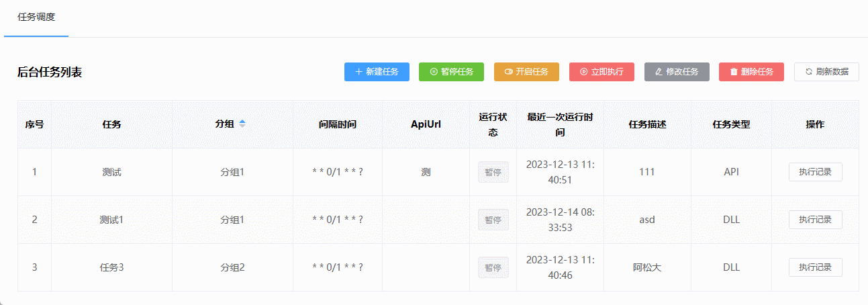Click the 分组1 cell in row 测试
The width and height of the screenshot is (868, 305).
point(232,172)
